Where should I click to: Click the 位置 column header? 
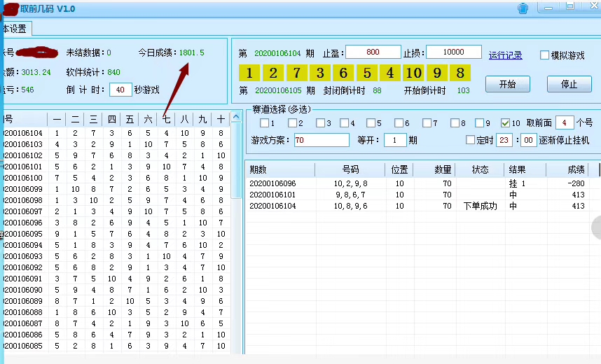click(399, 169)
